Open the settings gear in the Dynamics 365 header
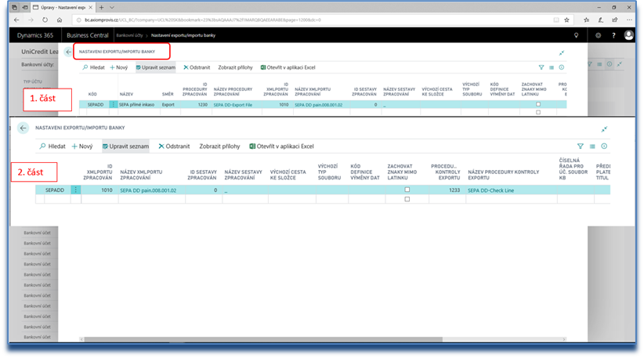 [598, 35]
